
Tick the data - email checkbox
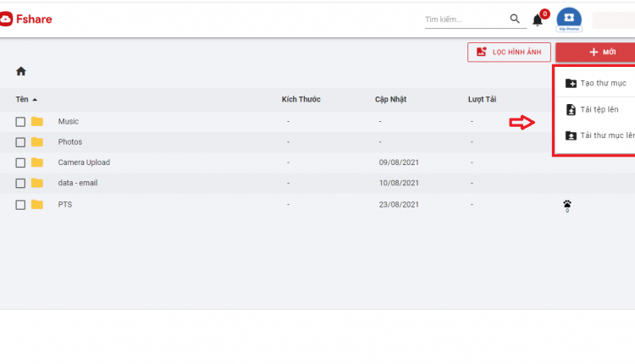(x=20, y=184)
